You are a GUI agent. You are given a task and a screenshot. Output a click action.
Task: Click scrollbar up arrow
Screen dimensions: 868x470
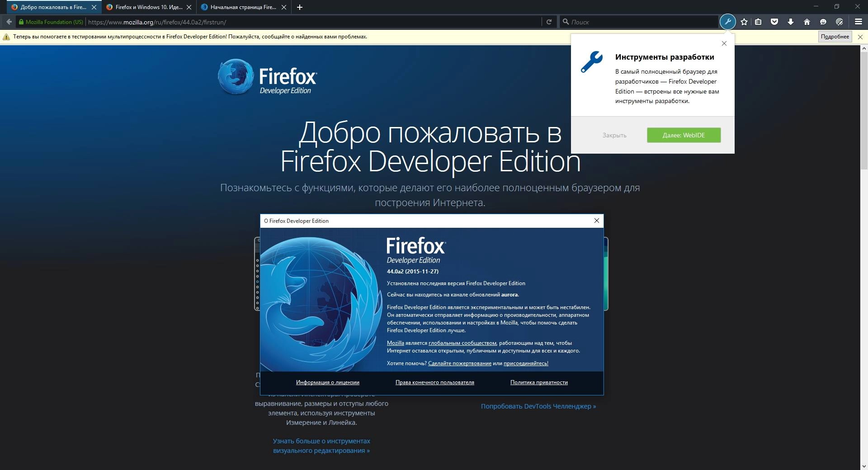(864, 48)
